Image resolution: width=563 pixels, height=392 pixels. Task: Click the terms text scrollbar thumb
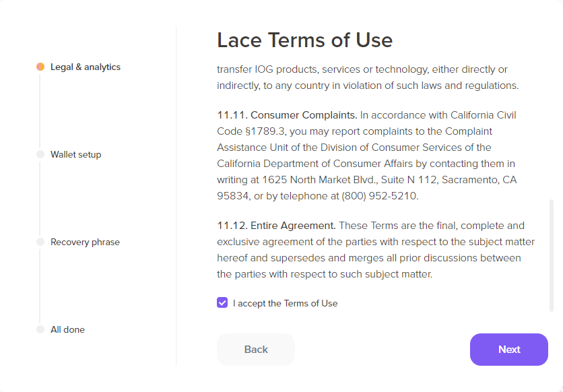coord(552,255)
